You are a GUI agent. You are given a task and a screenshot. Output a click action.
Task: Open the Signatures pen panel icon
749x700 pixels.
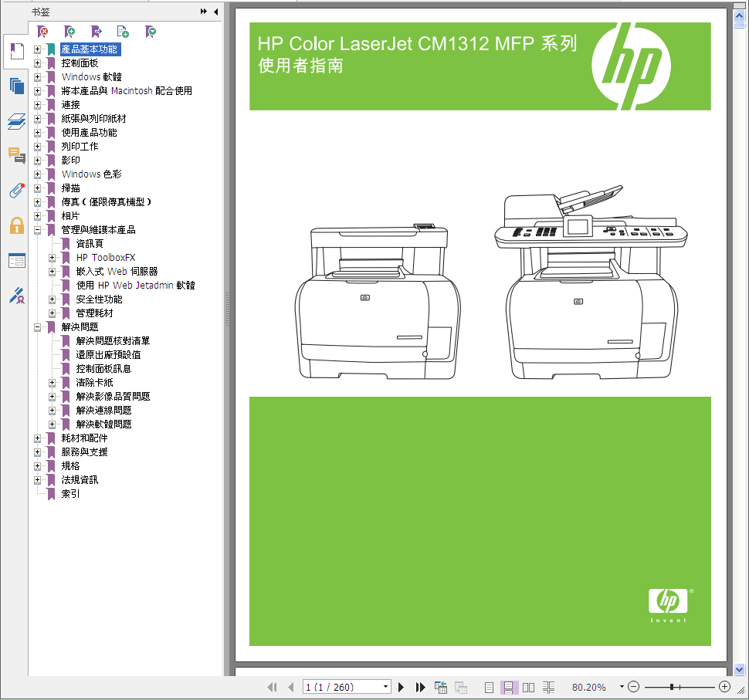[17, 296]
